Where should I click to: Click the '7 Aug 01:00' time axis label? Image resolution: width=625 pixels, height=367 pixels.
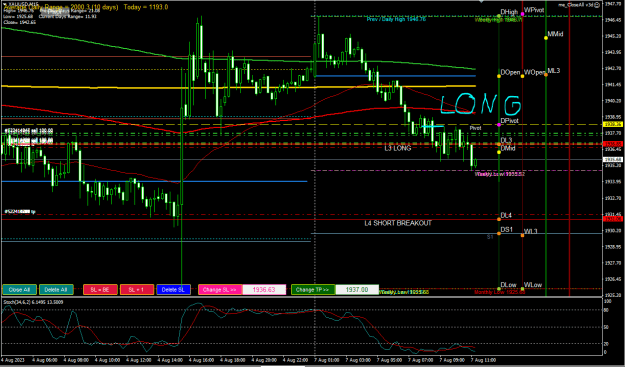pyautogui.click(x=326, y=359)
